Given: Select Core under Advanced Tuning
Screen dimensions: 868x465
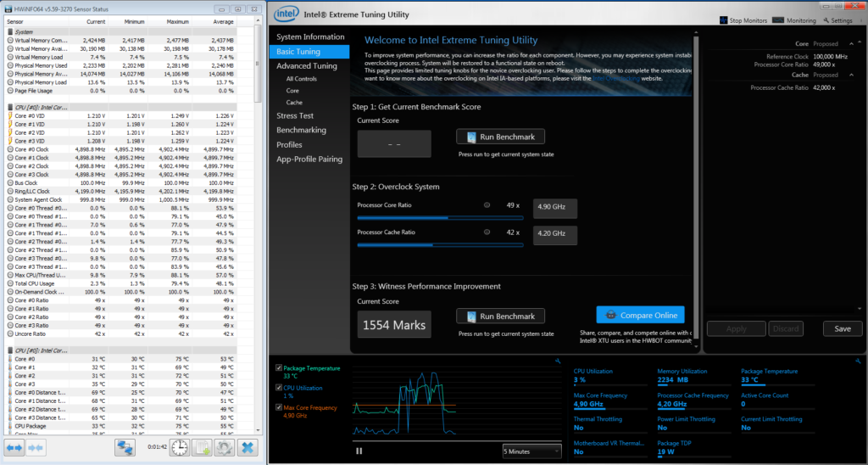Looking at the screenshot, I should 292,90.
